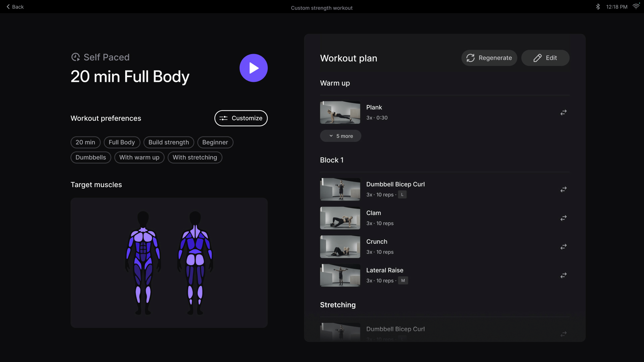This screenshot has width=644, height=362.
Task: Click the Edit workout plan button
Action: coord(546,58)
